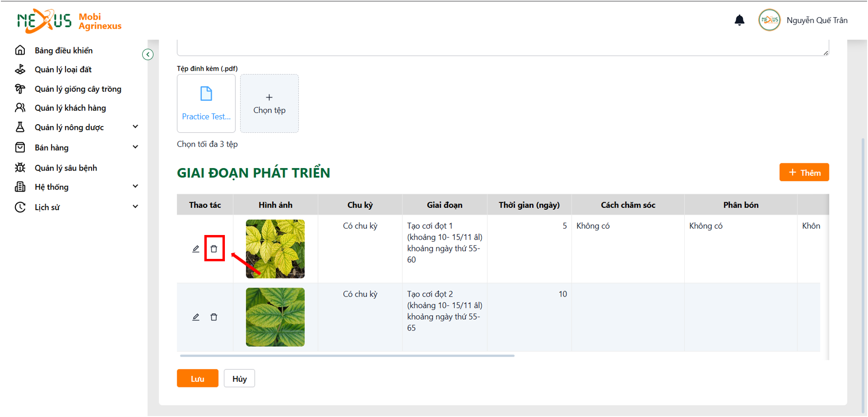Image resolution: width=868 pixels, height=417 pixels.
Task: Click the table horizontal scrollbar
Action: [347, 356]
